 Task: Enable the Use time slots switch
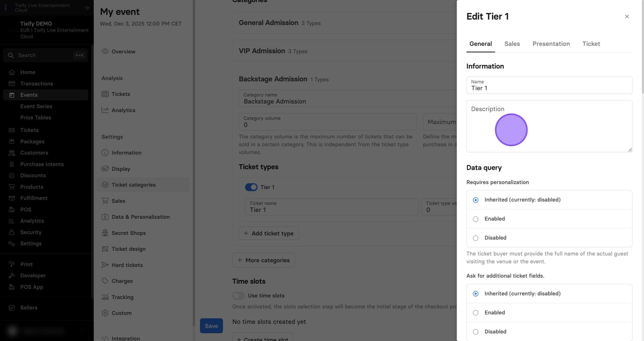pos(239,296)
